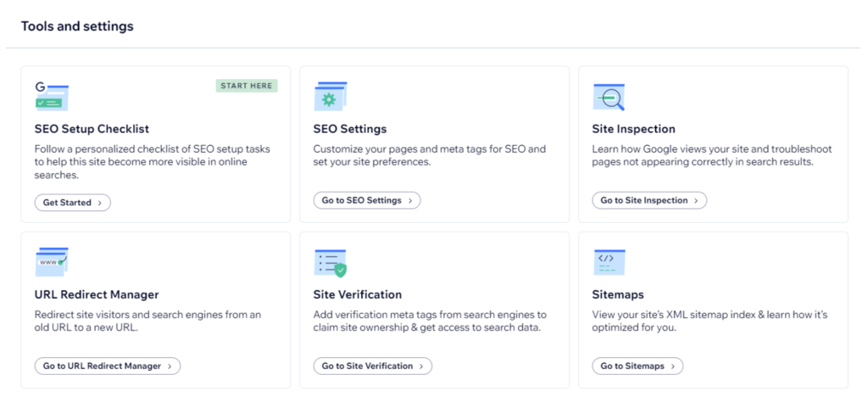Viewport: 868px width, 419px height.
Task: Click the START HERE badge
Action: point(247,86)
